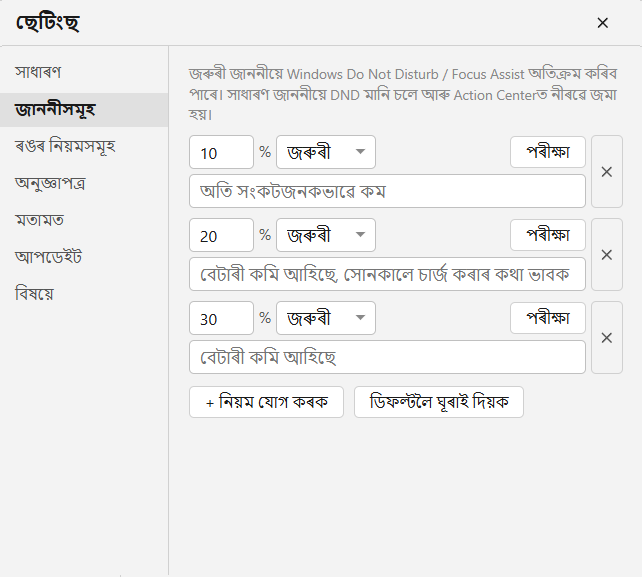Edit the 20% rule message about charging soon

387,274
